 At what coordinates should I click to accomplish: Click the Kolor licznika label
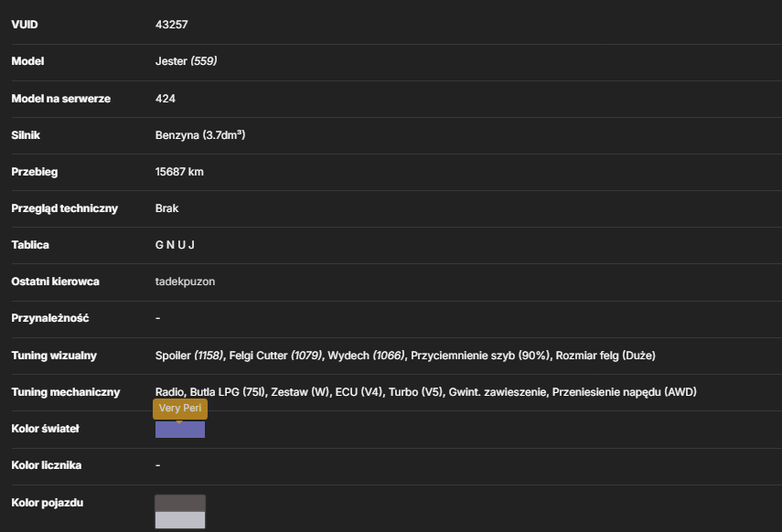click(x=47, y=465)
